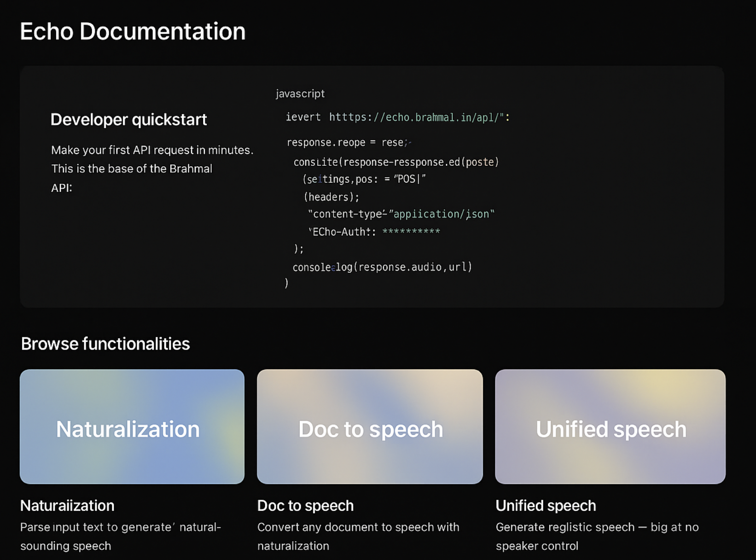Select the javascript language label
Screen dimensions: 756x560
pyautogui.click(x=300, y=94)
